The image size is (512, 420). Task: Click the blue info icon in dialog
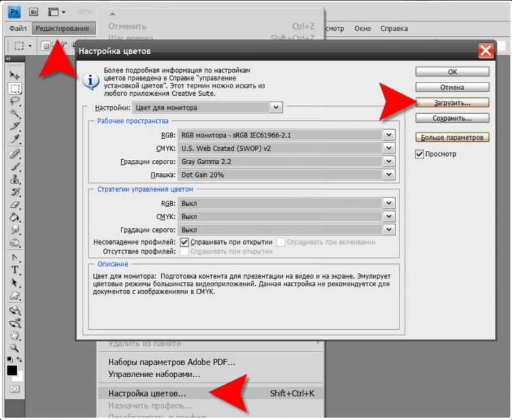coord(91,81)
